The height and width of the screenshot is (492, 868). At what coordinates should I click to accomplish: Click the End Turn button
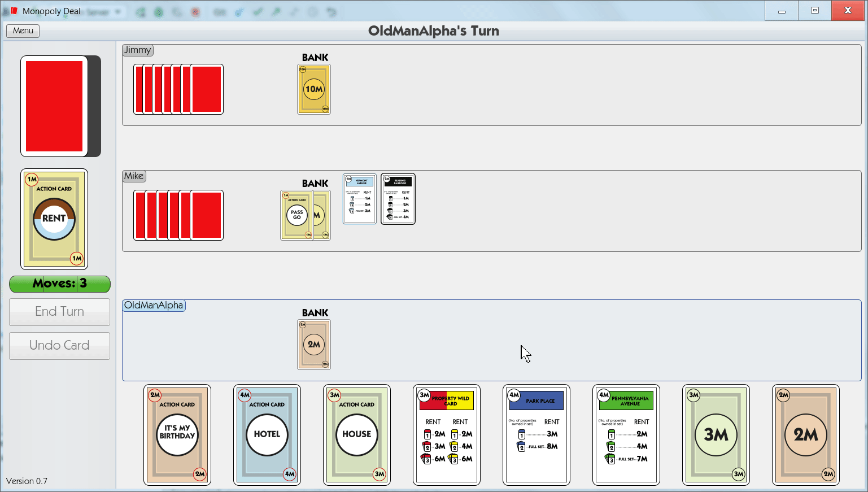click(x=59, y=312)
